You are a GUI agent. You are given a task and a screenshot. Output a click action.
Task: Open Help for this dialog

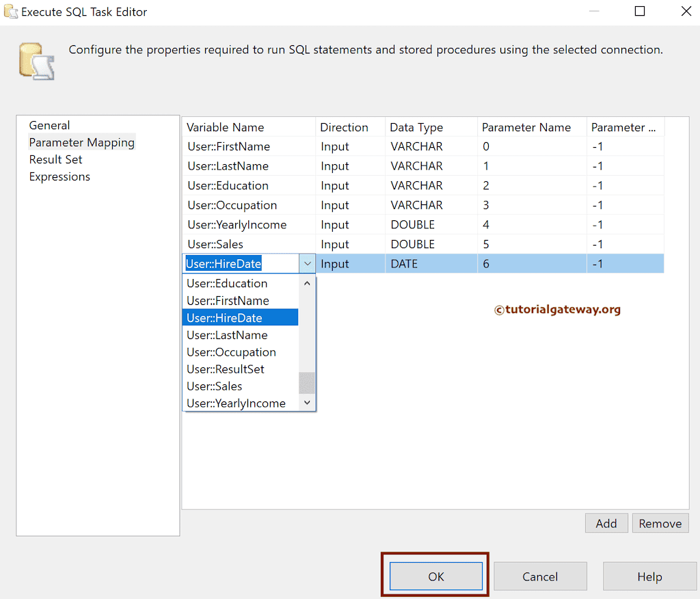click(x=649, y=576)
